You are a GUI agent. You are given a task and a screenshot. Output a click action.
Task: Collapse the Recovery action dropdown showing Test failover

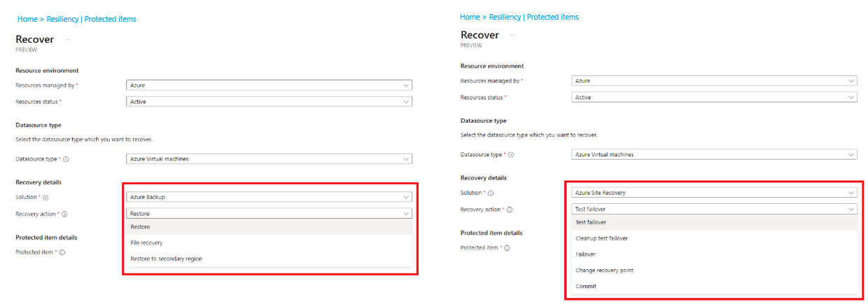714,209
